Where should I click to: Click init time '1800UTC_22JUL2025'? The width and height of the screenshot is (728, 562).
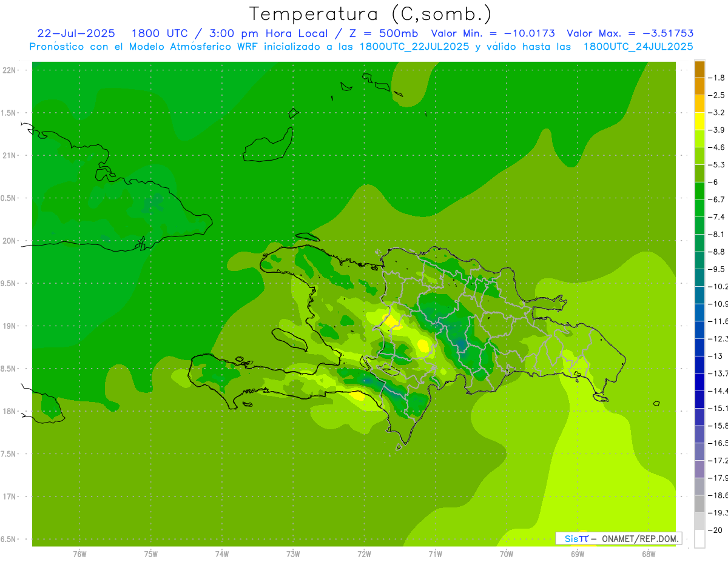[x=414, y=46]
